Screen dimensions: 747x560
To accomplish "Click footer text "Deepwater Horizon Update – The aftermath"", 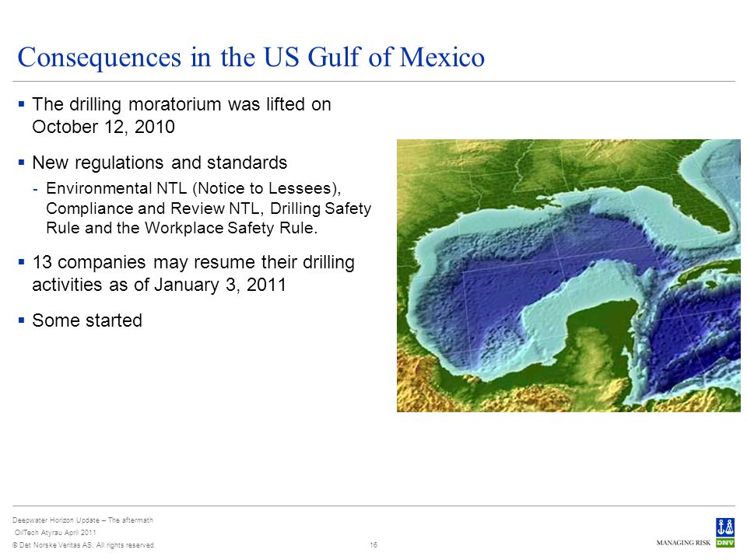I will [83, 520].
